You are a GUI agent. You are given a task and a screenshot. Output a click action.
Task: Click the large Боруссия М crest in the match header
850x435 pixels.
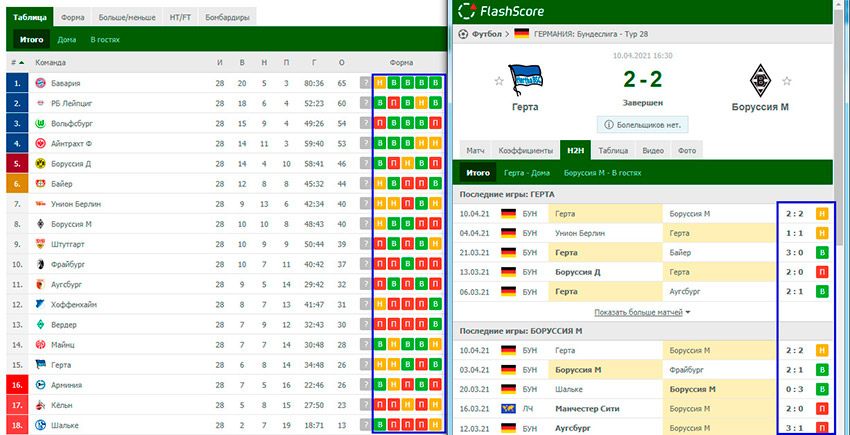click(761, 81)
